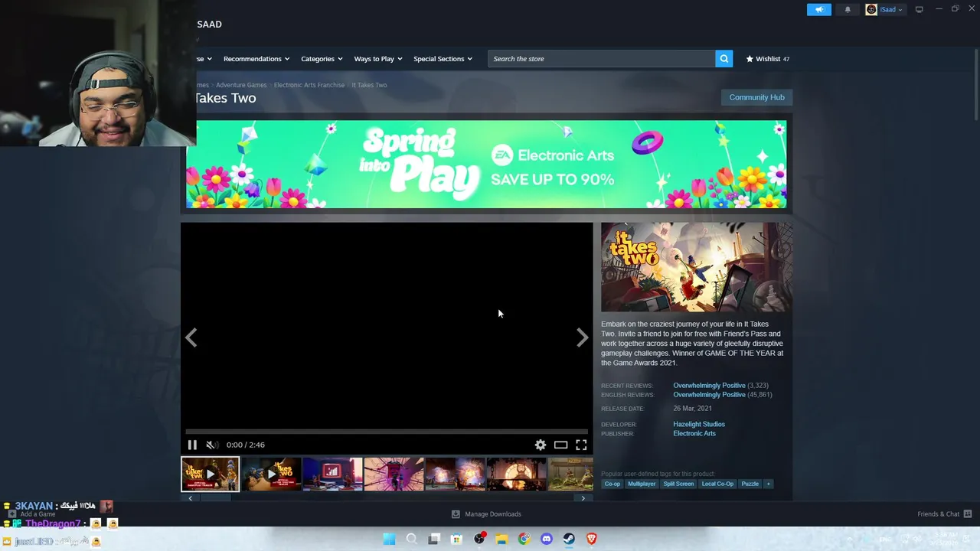Select the Co-op tag
980x551 pixels.
pyautogui.click(x=612, y=484)
